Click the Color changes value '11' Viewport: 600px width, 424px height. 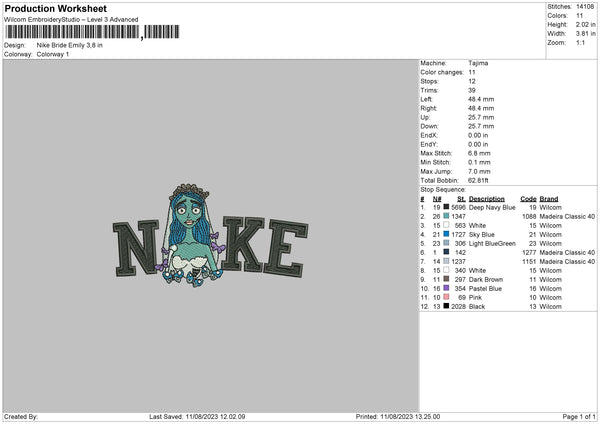(x=472, y=72)
